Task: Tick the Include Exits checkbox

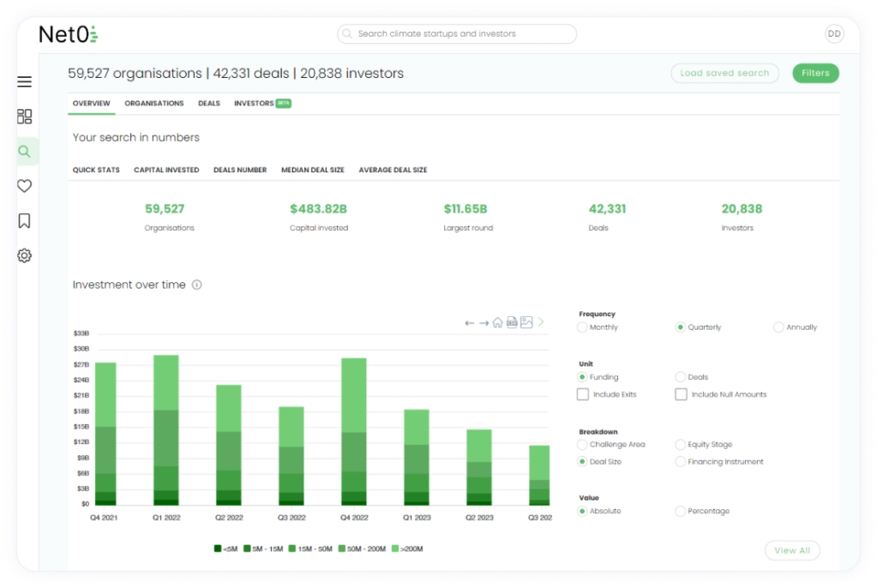Action: tap(583, 394)
